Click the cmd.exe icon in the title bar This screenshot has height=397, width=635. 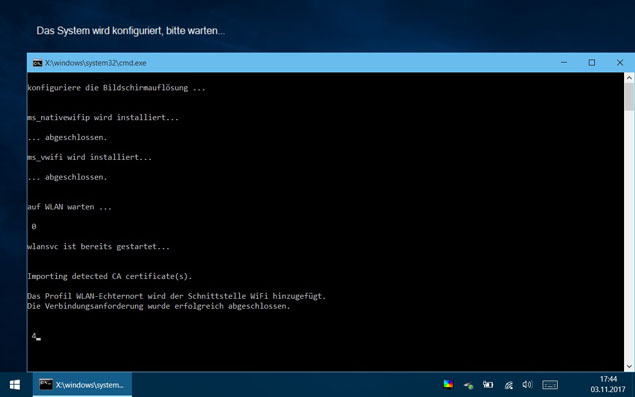37,63
